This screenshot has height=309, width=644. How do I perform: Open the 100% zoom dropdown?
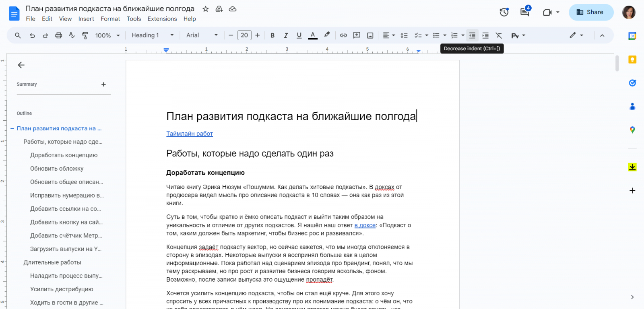tap(107, 35)
